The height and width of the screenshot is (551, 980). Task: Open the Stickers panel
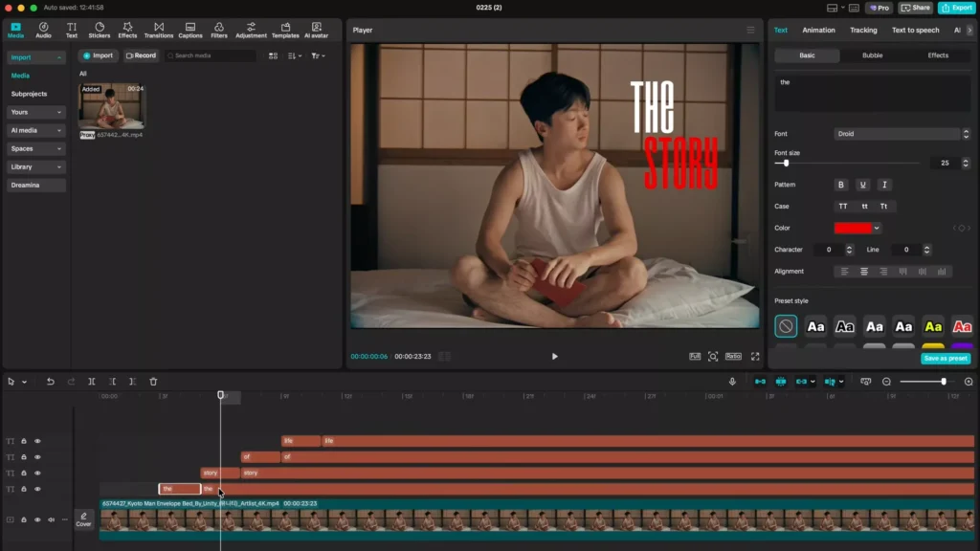coord(100,30)
